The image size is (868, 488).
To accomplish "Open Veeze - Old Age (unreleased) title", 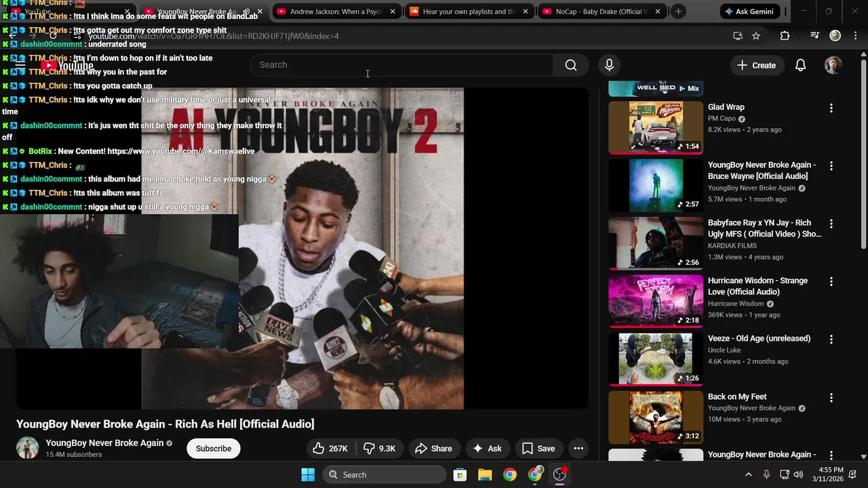I will (x=759, y=339).
